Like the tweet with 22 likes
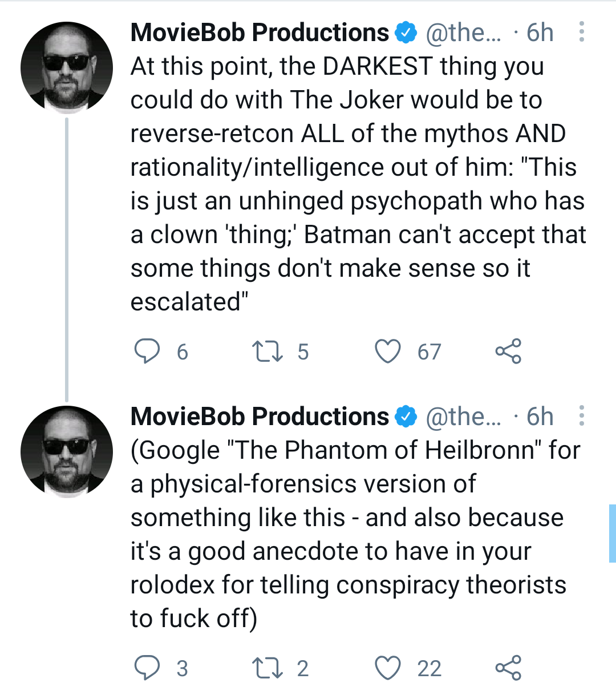 pyautogui.click(x=388, y=668)
